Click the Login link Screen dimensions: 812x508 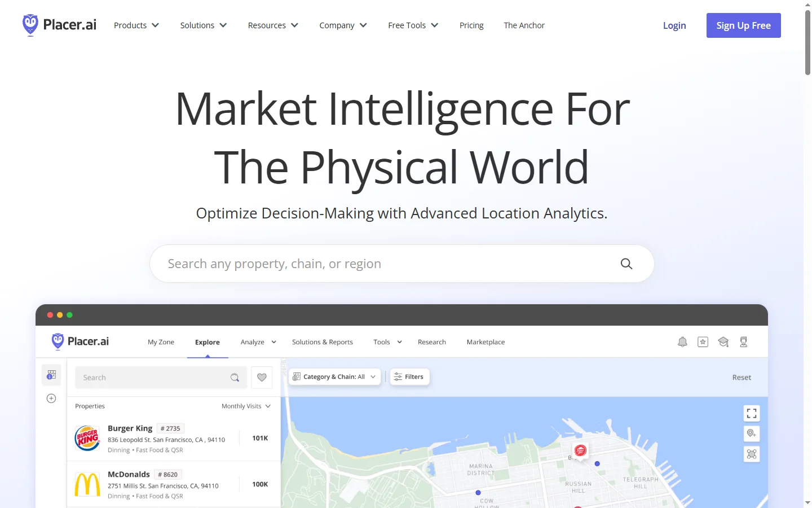point(674,25)
